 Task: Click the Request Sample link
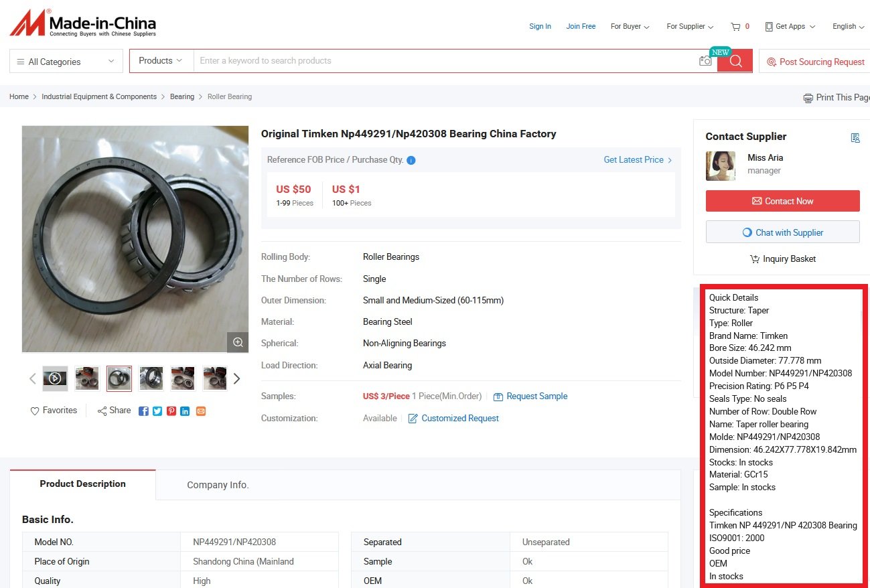tap(536, 396)
